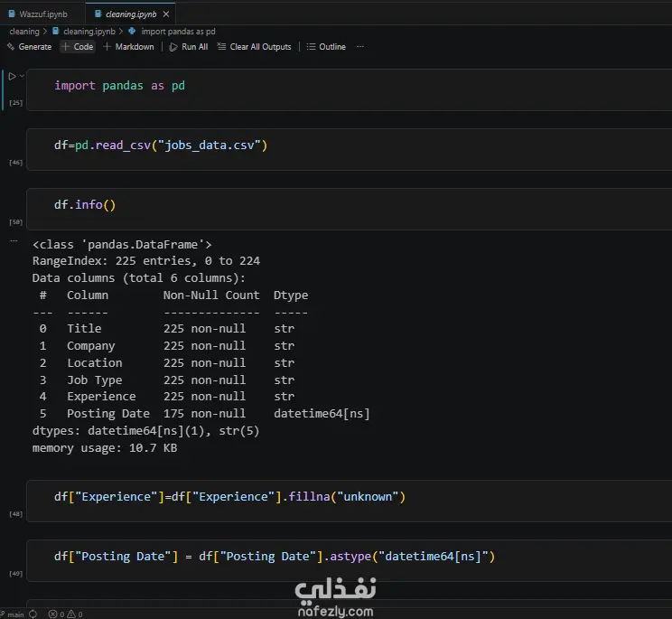Click execution count [46] label
This screenshot has height=619, width=672.
pyautogui.click(x=16, y=163)
